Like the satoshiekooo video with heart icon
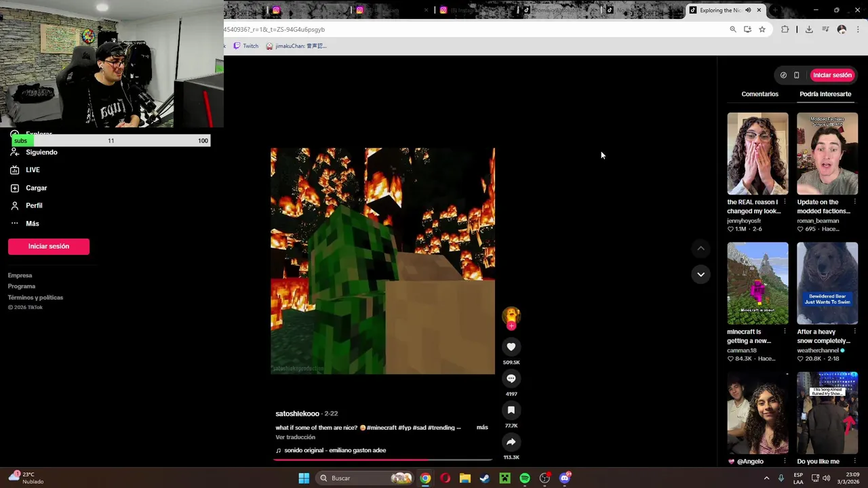Viewport: 868px width, 488px height. 511,347
